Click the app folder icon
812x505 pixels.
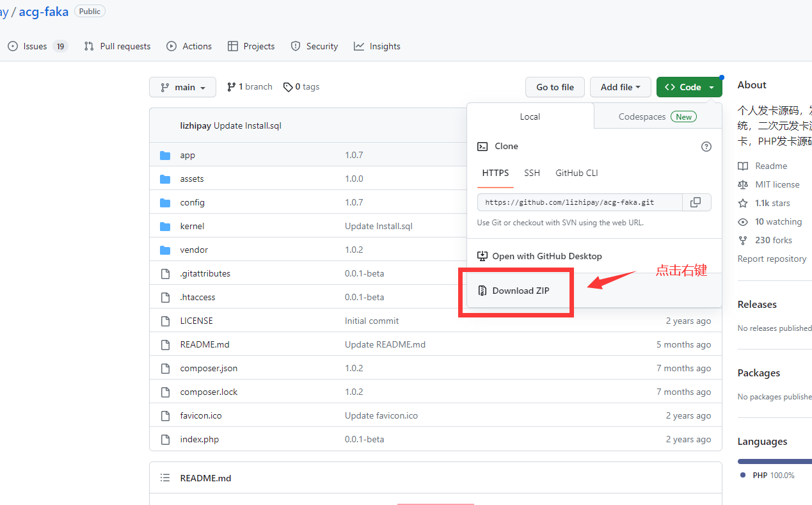point(166,156)
